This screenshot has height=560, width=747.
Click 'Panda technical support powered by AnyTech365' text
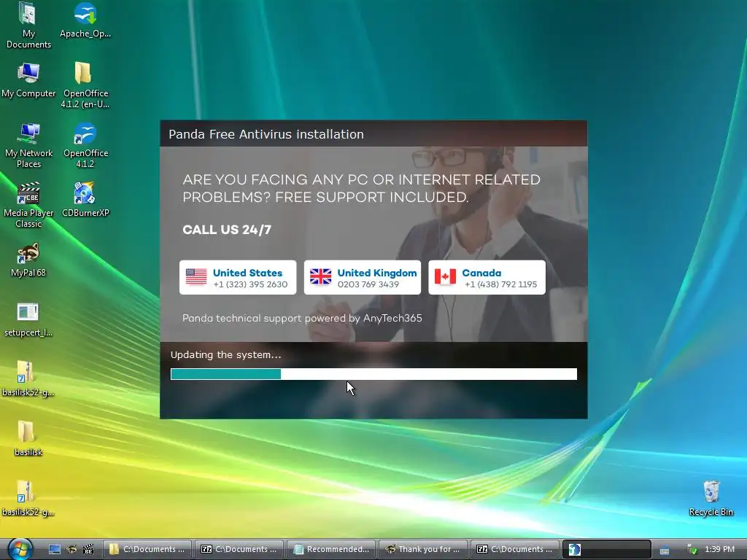click(302, 318)
